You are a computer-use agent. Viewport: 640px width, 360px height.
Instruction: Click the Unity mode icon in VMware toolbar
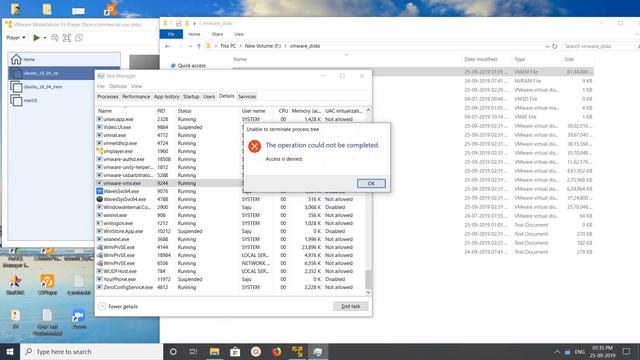tap(79, 38)
